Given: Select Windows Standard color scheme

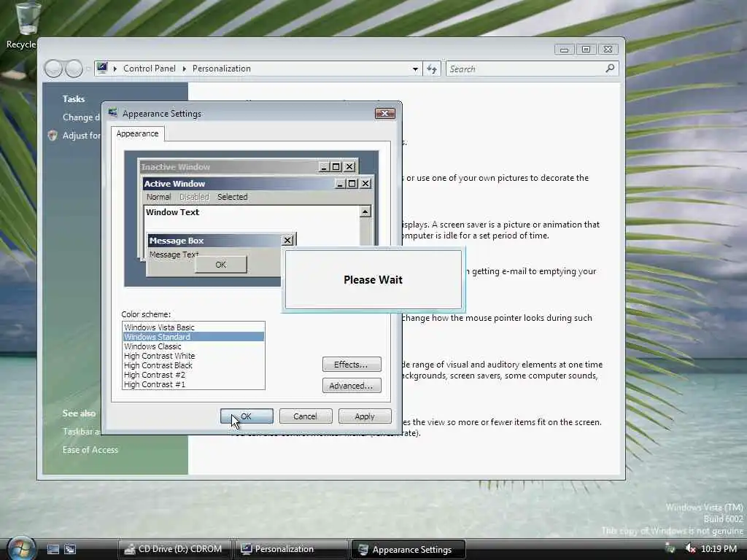Looking at the screenshot, I should [193, 337].
